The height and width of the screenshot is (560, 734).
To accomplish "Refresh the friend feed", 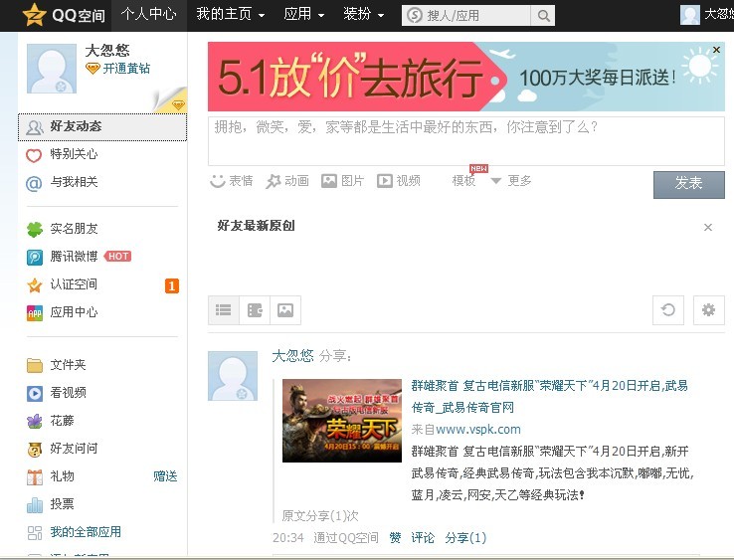I will tap(668, 310).
